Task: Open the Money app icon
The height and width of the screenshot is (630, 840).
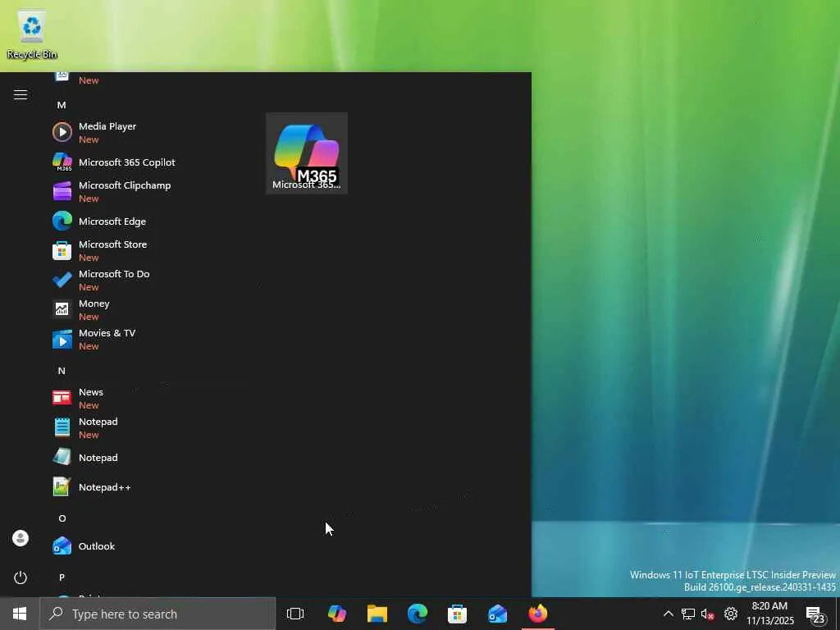Action: click(x=62, y=309)
